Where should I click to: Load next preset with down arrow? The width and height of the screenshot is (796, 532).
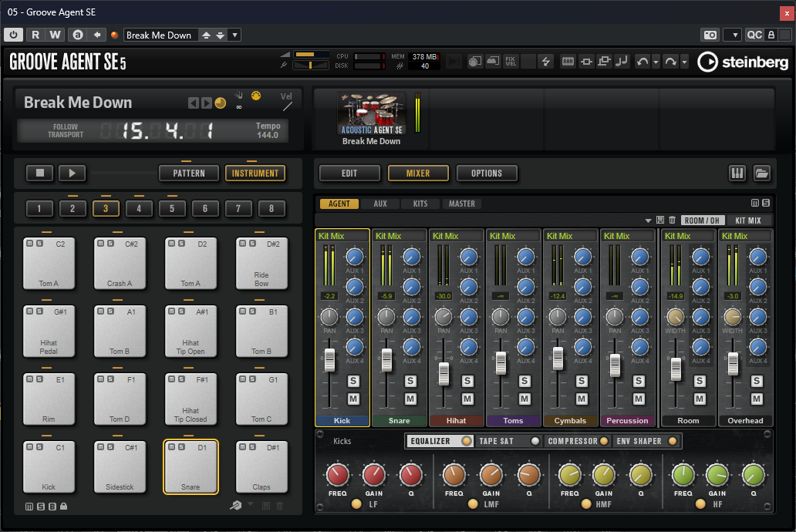(x=221, y=35)
